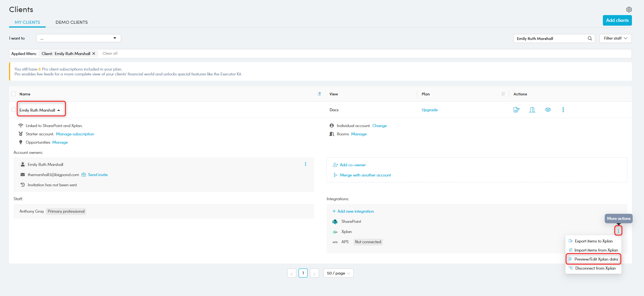Click the eye view client icon
The image size is (644, 296).
click(x=548, y=110)
